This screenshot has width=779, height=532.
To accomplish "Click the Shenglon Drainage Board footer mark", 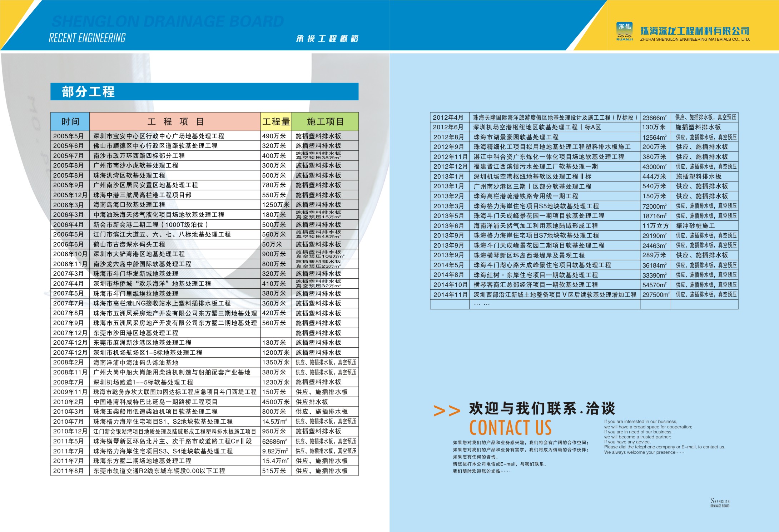I will (x=720, y=503).
